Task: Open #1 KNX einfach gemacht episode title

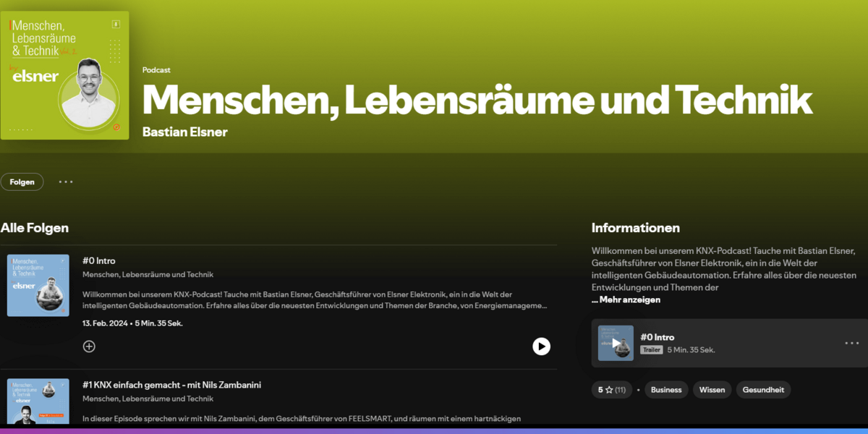Action: point(171,385)
